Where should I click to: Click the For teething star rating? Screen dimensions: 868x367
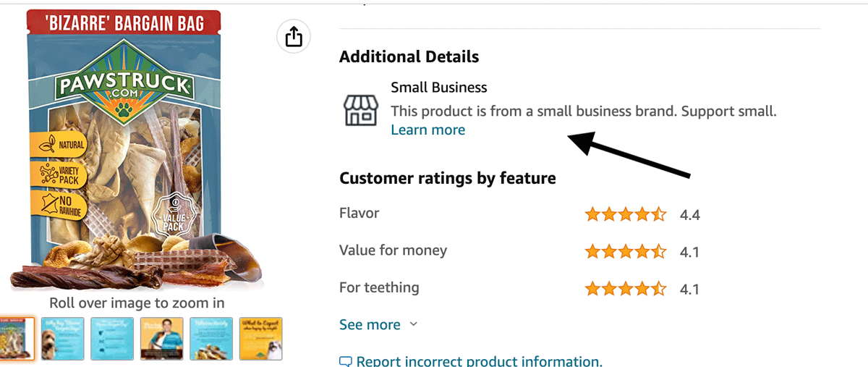click(625, 289)
